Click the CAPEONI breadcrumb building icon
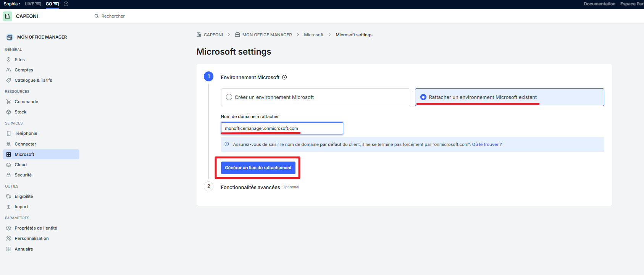The width and height of the screenshot is (644, 275). [x=199, y=34]
